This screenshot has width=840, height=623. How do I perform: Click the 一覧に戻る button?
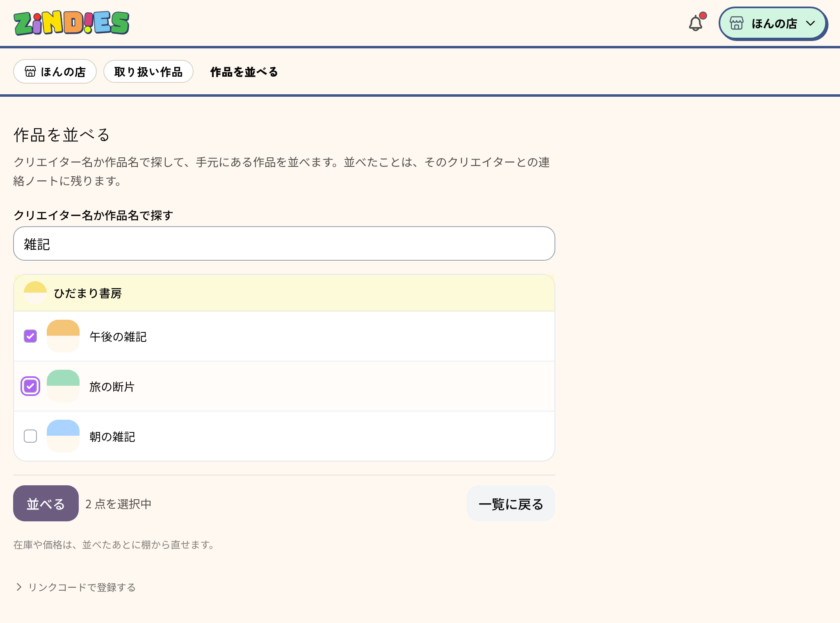511,504
